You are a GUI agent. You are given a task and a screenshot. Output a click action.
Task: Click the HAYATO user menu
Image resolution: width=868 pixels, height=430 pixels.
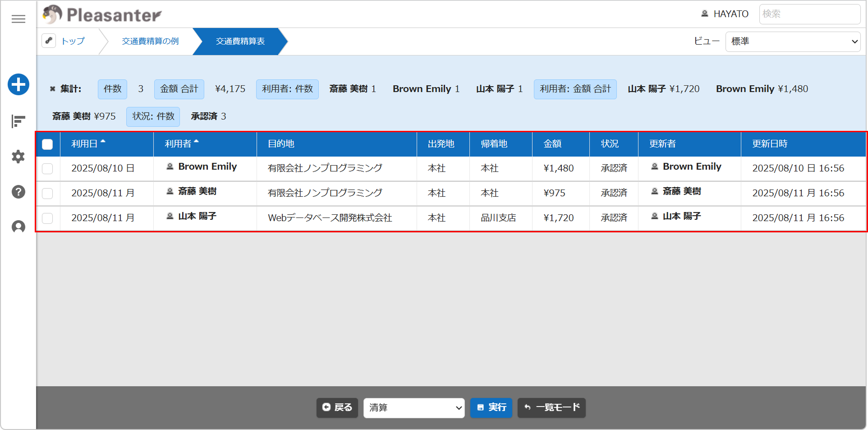725,14
